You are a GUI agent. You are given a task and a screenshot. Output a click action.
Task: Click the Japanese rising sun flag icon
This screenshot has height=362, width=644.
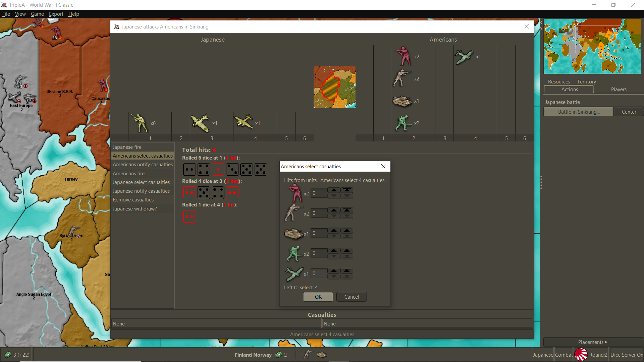click(581, 355)
